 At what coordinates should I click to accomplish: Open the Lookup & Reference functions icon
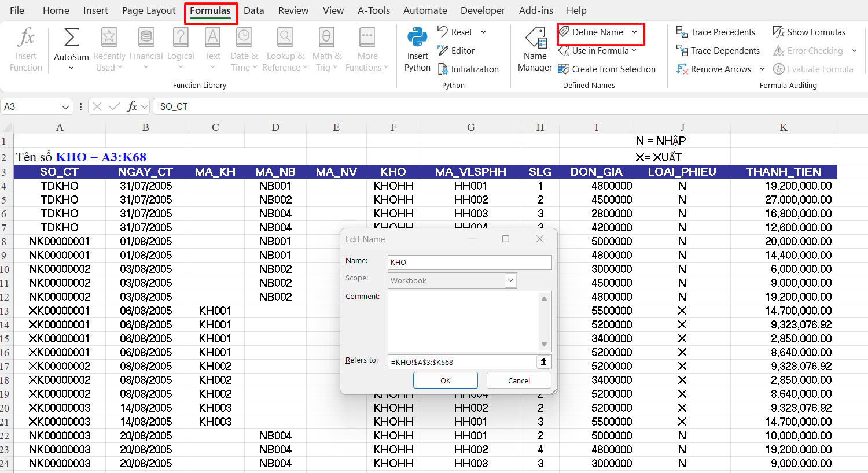[285, 38]
